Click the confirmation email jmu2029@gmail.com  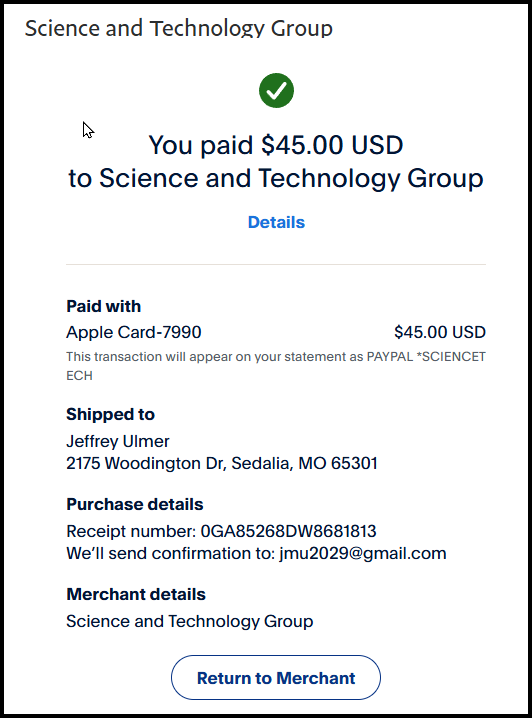(x=363, y=553)
